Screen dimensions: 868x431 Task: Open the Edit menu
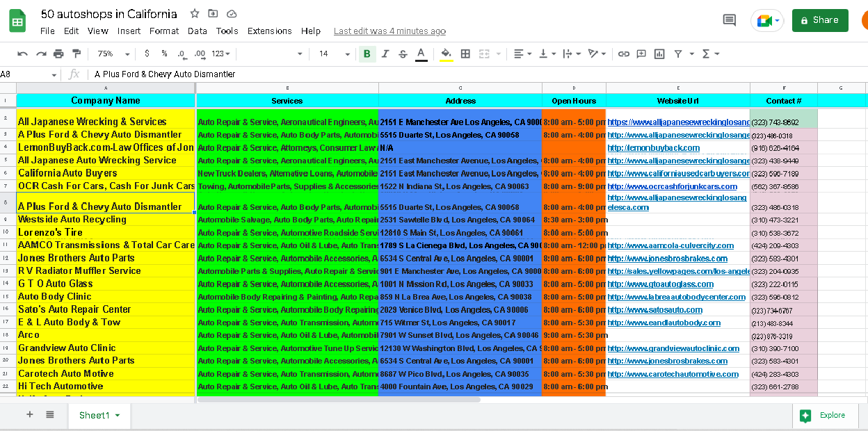(x=71, y=31)
